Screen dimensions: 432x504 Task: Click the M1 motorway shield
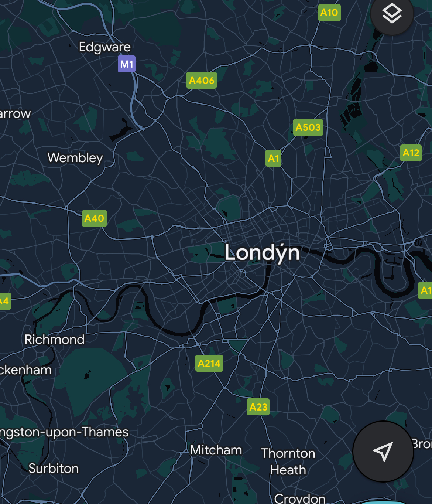click(x=127, y=64)
